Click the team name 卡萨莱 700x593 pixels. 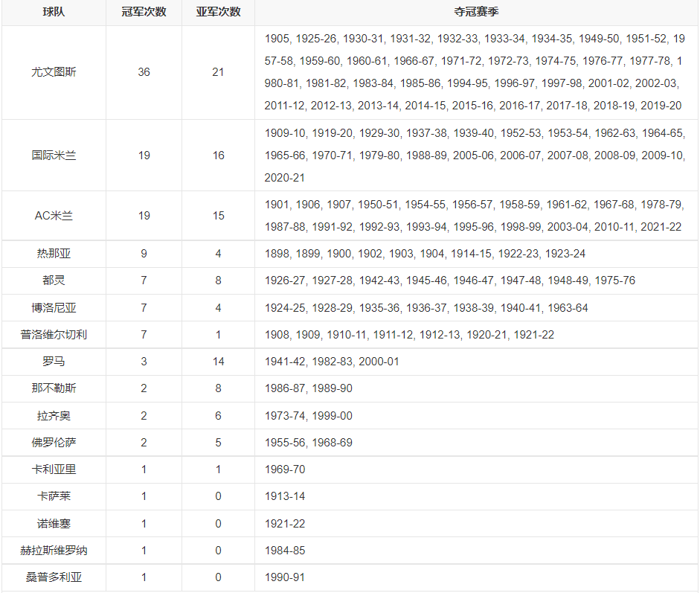click(54, 496)
